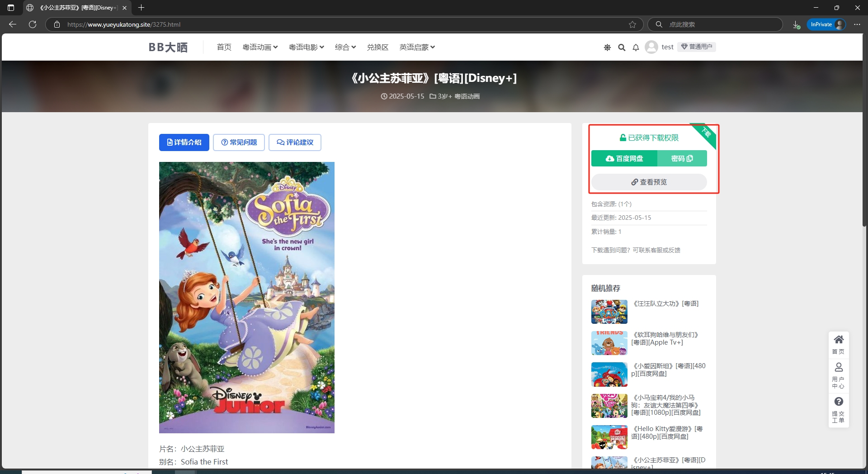The width and height of the screenshot is (868, 474).
Task: Click floating 提交工单 help icon
Action: pos(839,410)
